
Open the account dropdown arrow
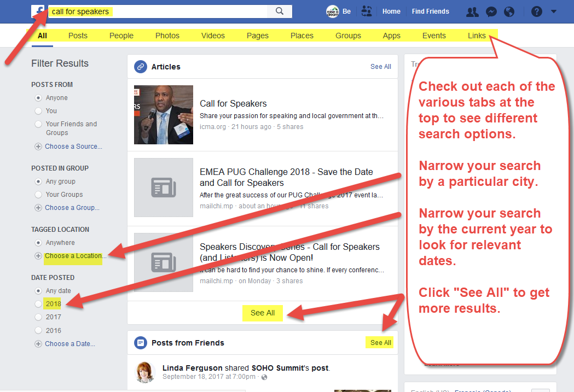(x=554, y=11)
